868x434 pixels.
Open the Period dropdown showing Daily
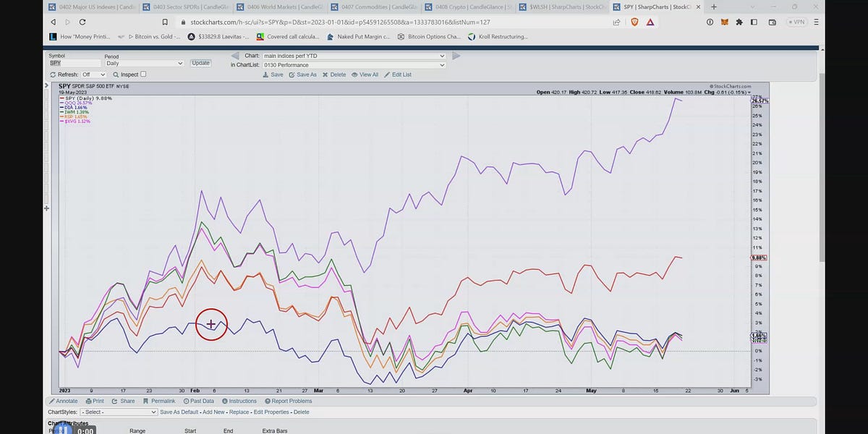[144, 62]
